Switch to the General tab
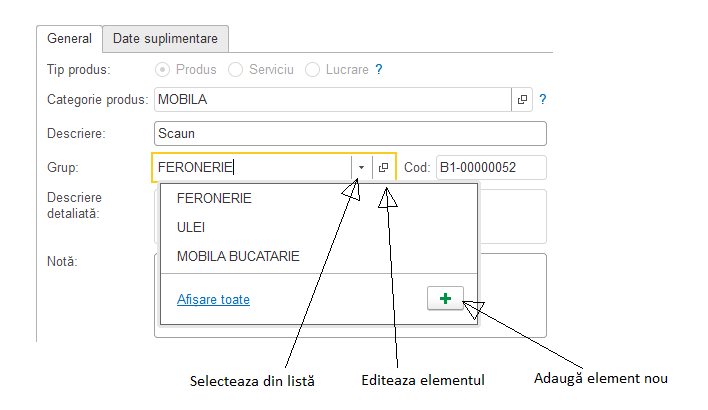 pos(70,38)
